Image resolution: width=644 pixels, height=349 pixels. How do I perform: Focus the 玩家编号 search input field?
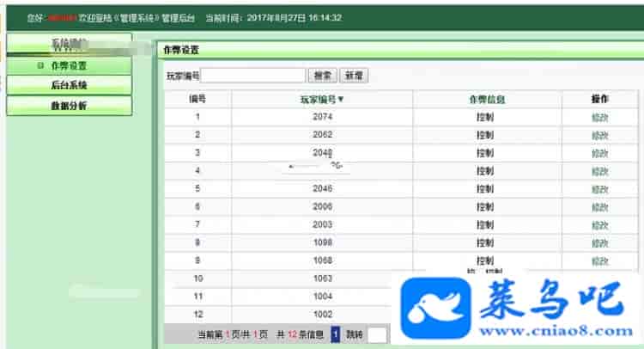coord(253,76)
